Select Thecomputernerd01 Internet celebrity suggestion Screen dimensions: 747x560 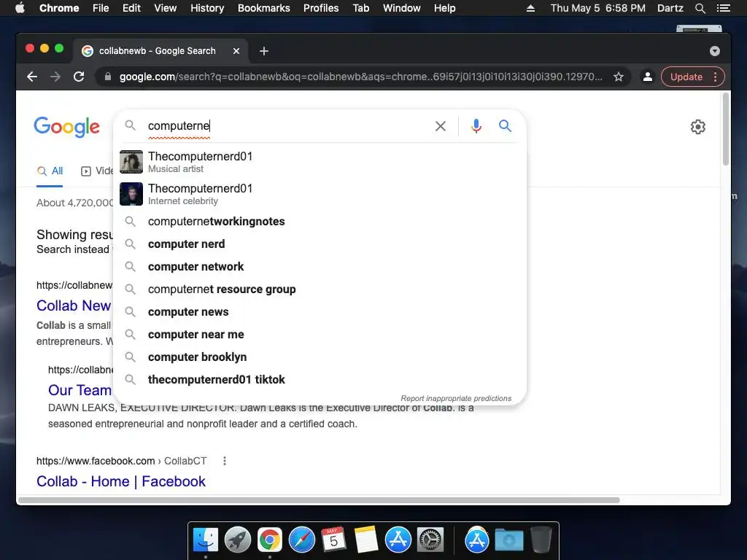(x=320, y=194)
